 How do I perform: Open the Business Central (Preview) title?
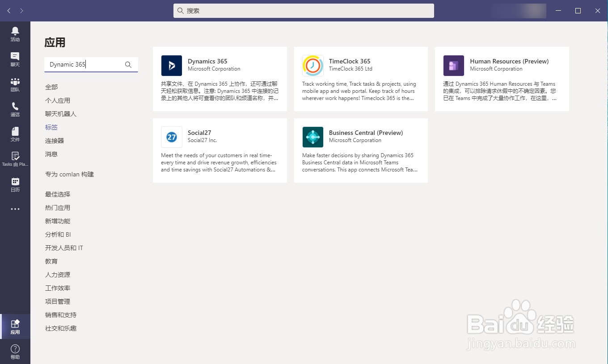(366, 133)
